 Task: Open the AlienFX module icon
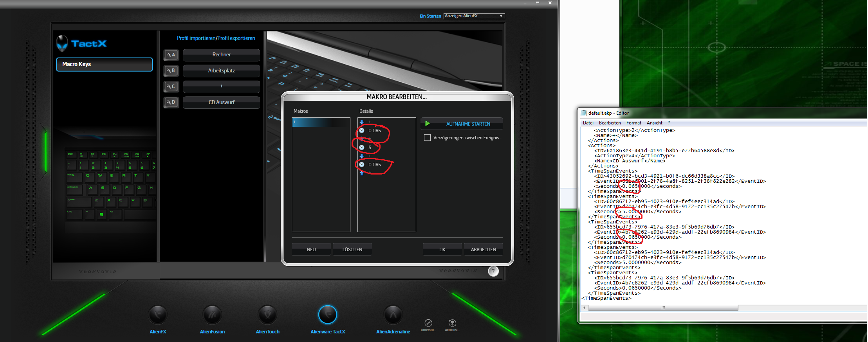click(x=158, y=315)
